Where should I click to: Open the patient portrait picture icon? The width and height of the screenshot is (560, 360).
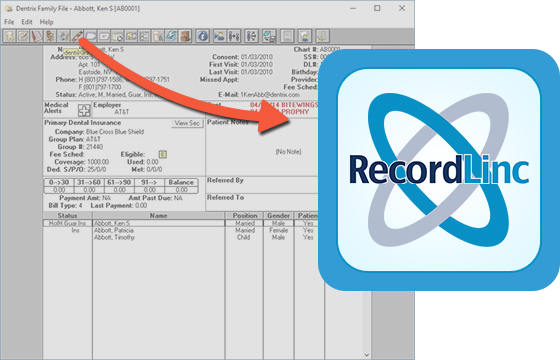tap(287, 36)
